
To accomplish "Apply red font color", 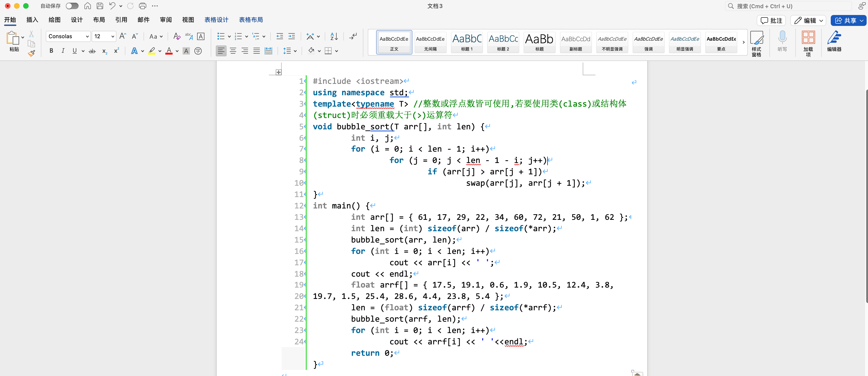I will coord(169,51).
